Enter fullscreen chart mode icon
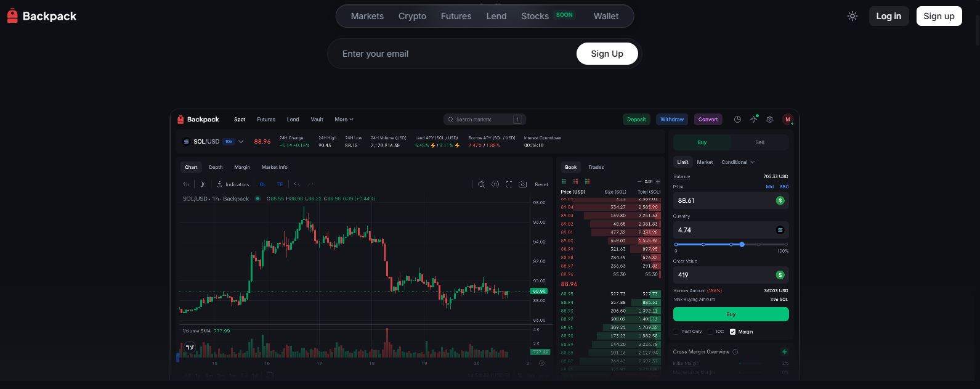The height and width of the screenshot is (389, 980). click(509, 184)
